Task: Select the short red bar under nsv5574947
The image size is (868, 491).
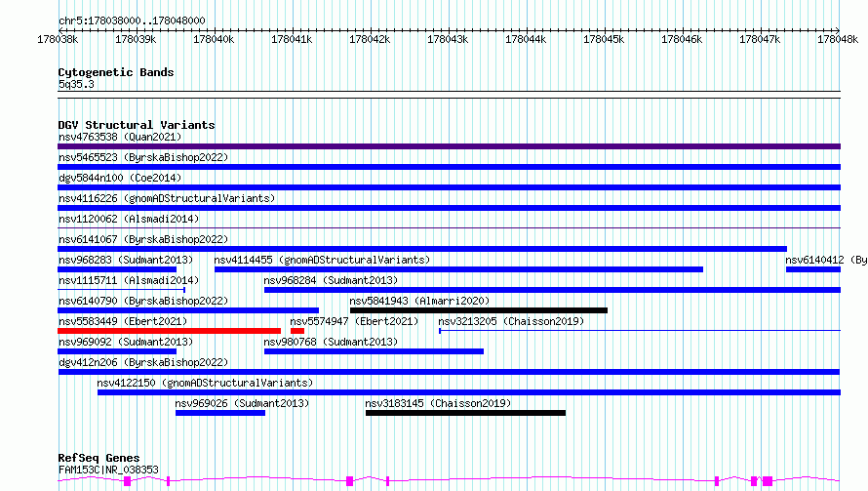Action: tap(297, 331)
